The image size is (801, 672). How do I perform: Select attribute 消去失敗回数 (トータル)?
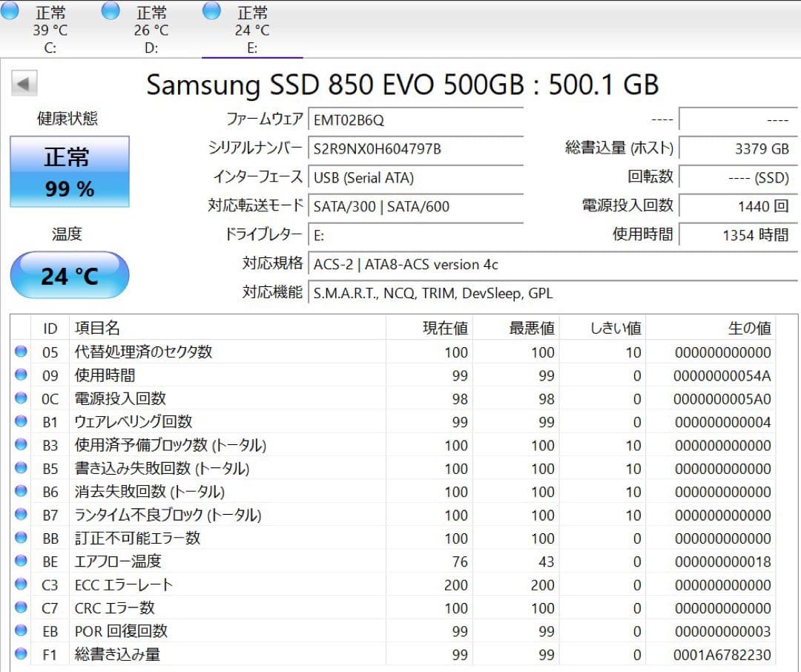click(150, 491)
